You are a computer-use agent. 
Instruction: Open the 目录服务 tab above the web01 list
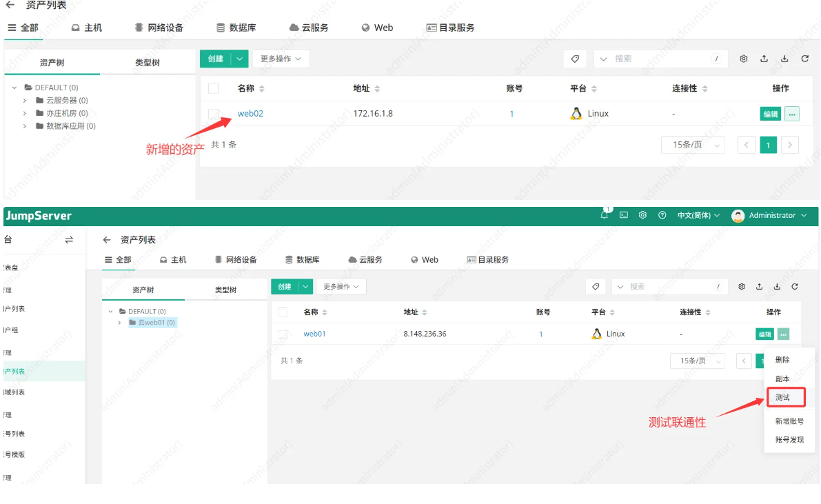pyautogui.click(x=487, y=260)
